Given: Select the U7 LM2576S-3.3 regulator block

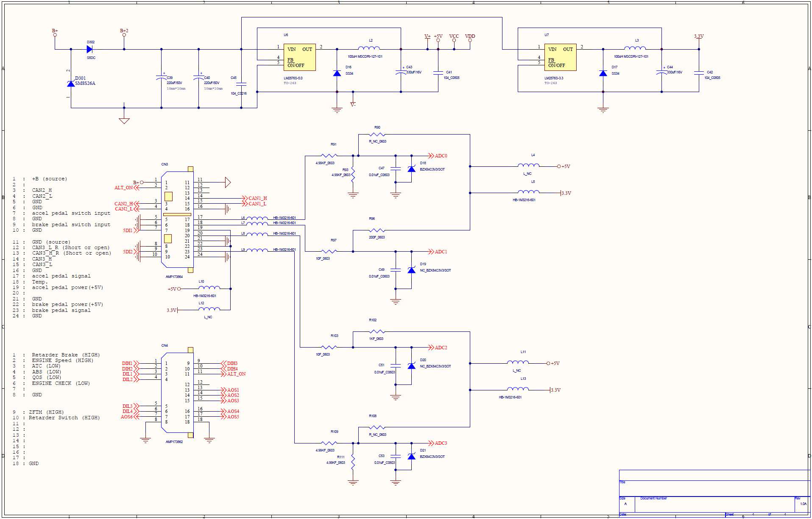Looking at the screenshot, I should [x=560, y=57].
